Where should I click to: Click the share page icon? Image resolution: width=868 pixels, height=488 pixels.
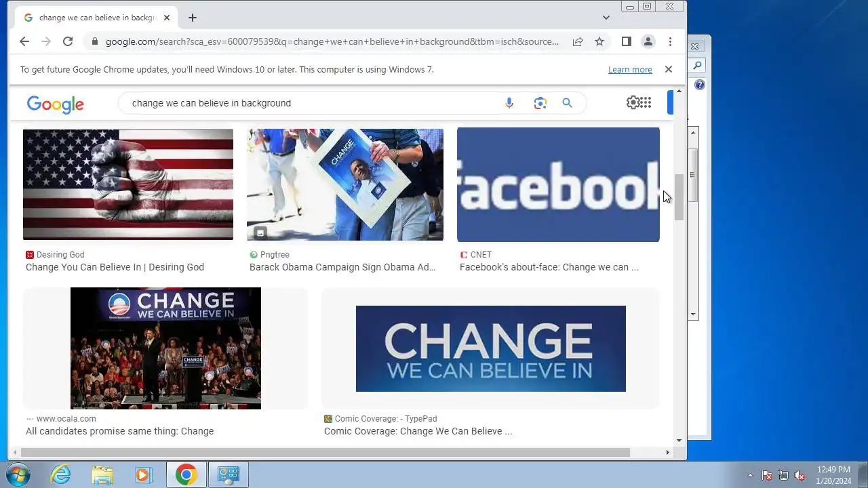578,41
